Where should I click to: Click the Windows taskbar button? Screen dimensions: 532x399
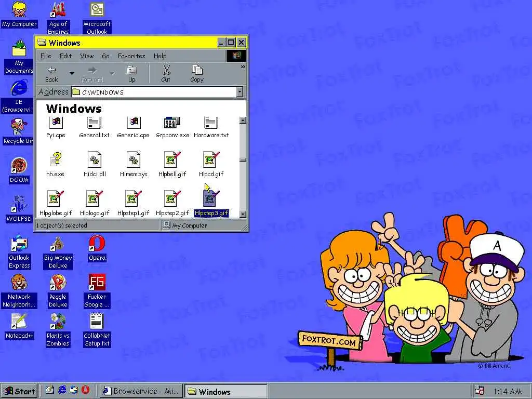tap(225, 391)
